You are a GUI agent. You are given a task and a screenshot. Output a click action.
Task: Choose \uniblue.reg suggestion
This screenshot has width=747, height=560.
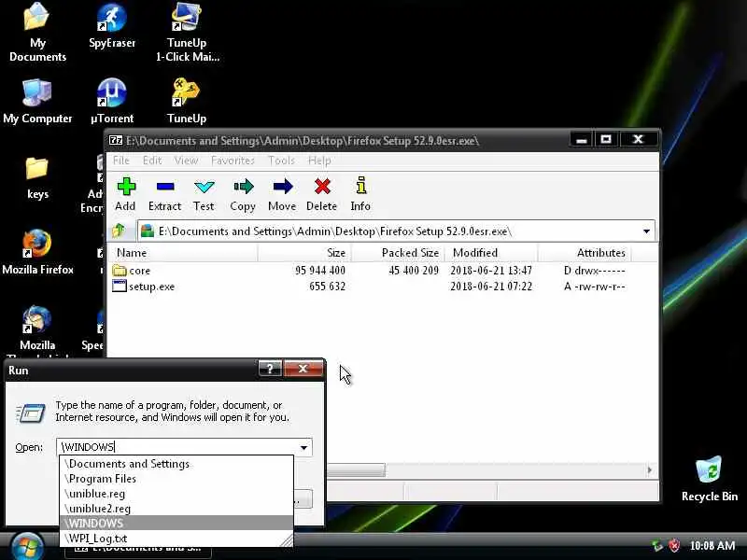[176, 494]
